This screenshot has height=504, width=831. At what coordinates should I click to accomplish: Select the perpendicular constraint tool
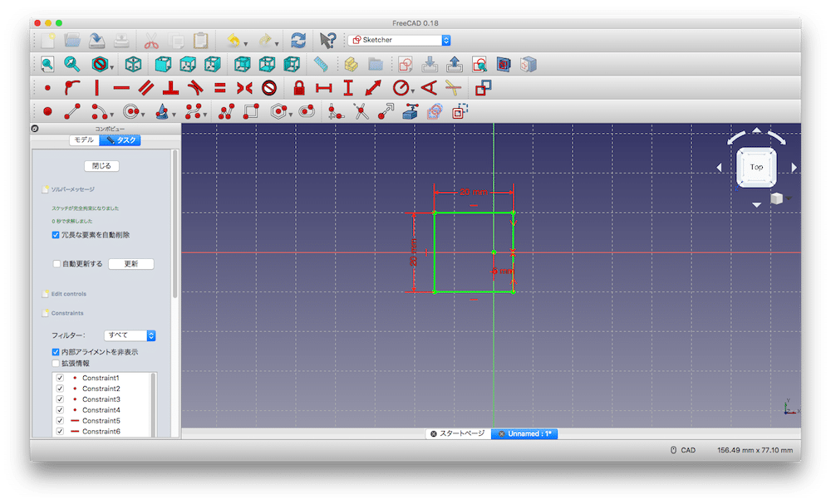[x=170, y=87]
